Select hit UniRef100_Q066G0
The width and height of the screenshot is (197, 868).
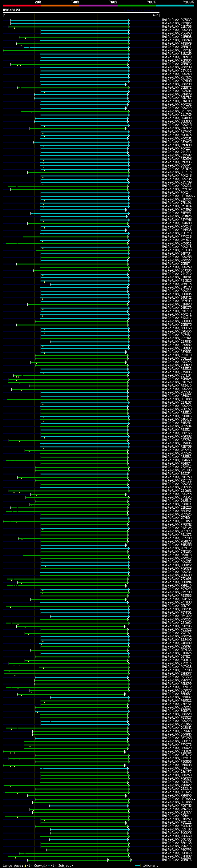[x=177, y=836]
